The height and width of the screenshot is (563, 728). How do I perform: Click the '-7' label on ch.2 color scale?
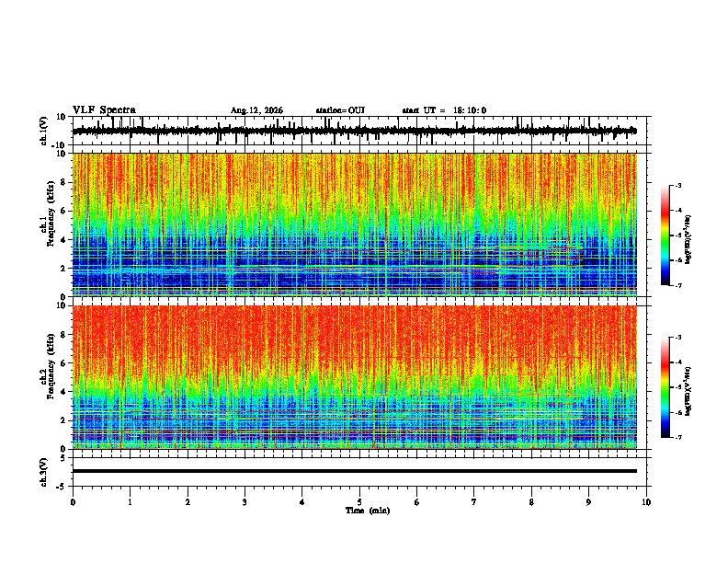pos(677,437)
